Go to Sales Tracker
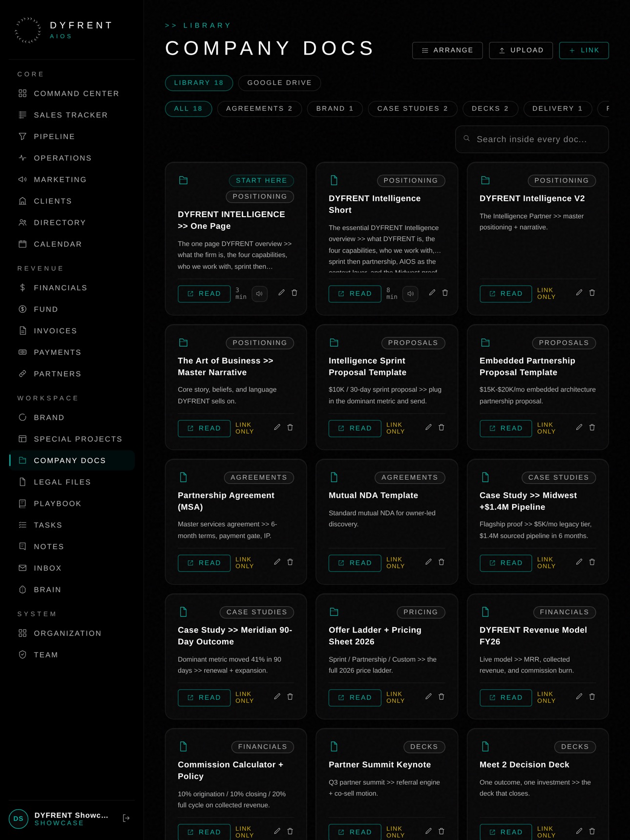 tap(72, 115)
